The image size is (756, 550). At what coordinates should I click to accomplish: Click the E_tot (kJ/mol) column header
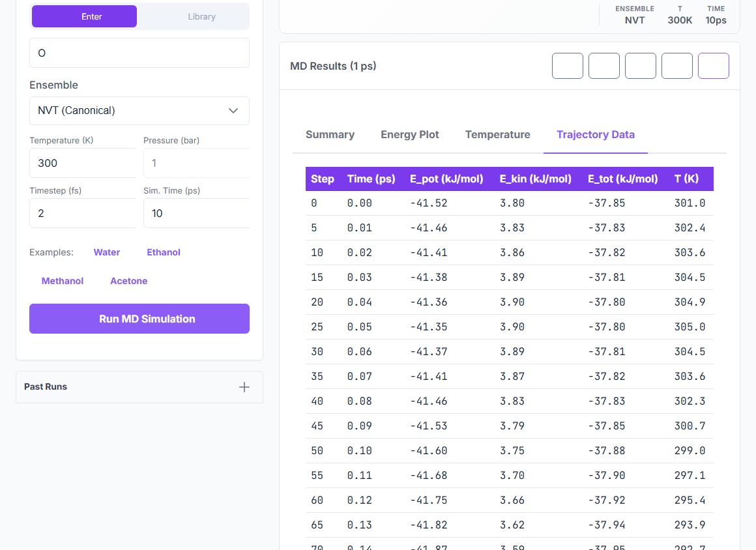pos(622,179)
